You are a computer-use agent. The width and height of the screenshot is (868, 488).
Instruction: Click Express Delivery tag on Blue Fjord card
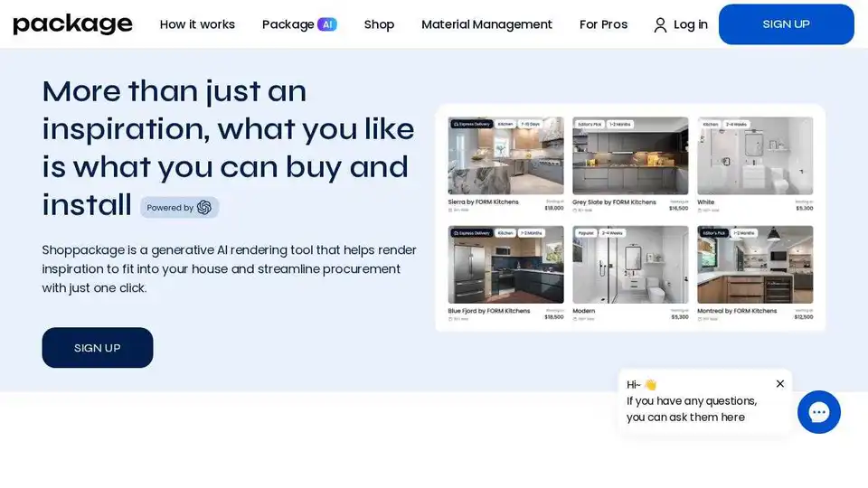click(x=472, y=233)
